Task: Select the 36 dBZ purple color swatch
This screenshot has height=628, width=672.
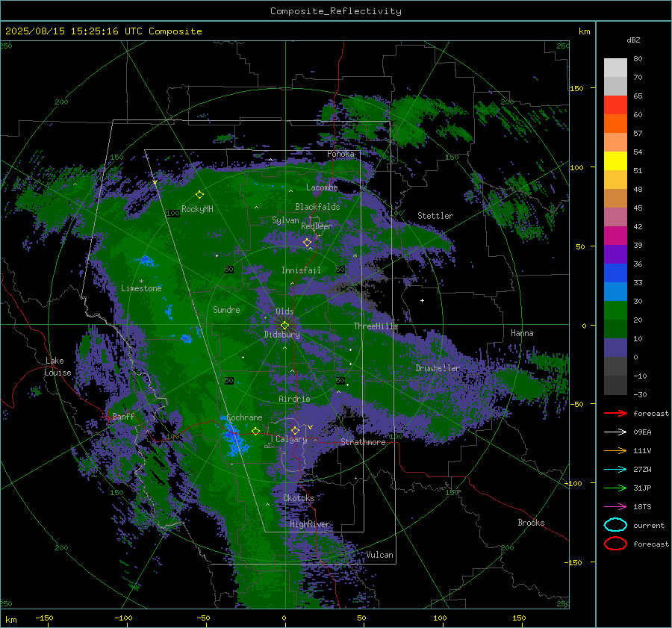Action: pyautogui.click(x=615, y=254)
